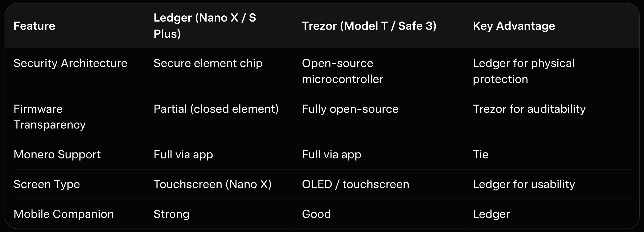Viewport: 644px width, 232px height.
Task: Select the Touchscreen (Nano X) cell
Action: 212,184
